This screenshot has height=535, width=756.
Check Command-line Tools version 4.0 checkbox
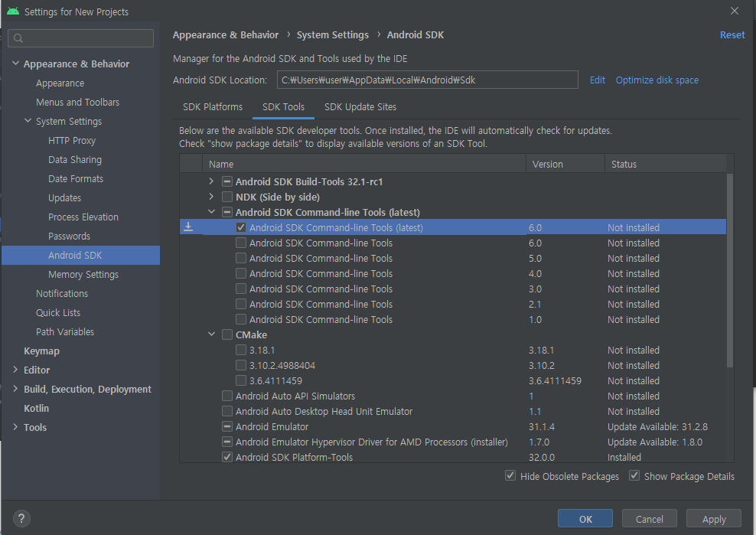click(241, 273)
